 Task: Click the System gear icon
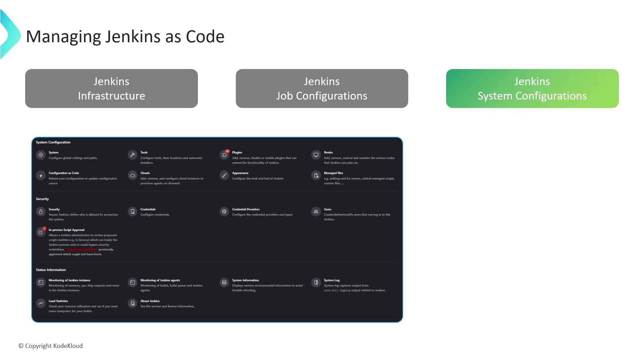point(41,155)
